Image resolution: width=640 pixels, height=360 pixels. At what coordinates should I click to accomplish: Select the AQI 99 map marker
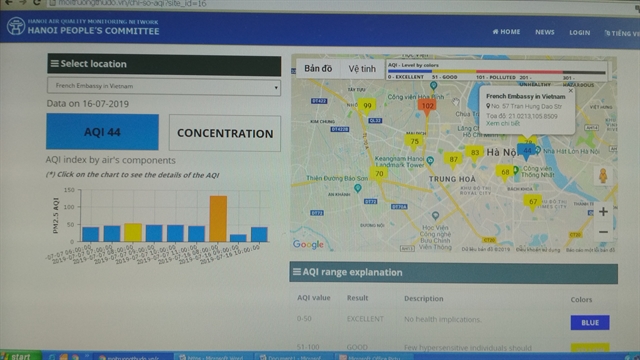[x=367, y=106]
